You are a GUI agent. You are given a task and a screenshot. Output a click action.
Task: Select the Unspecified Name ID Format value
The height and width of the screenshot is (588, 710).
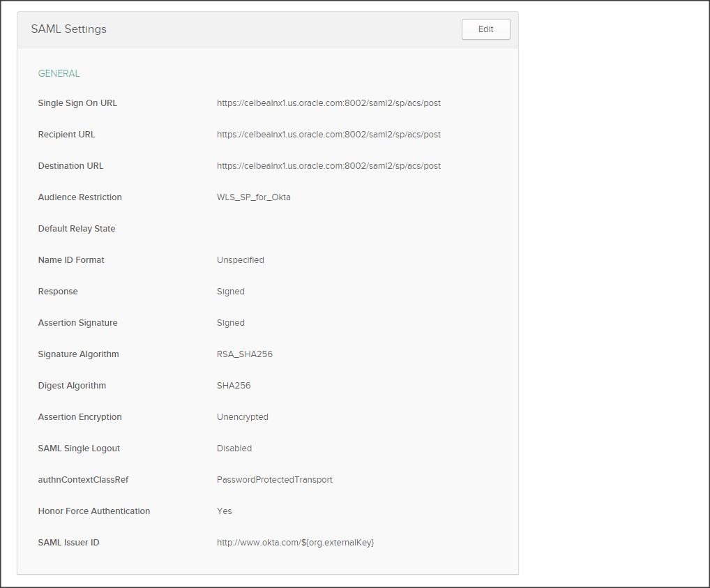pyautogui.click(x=240, y=260)
